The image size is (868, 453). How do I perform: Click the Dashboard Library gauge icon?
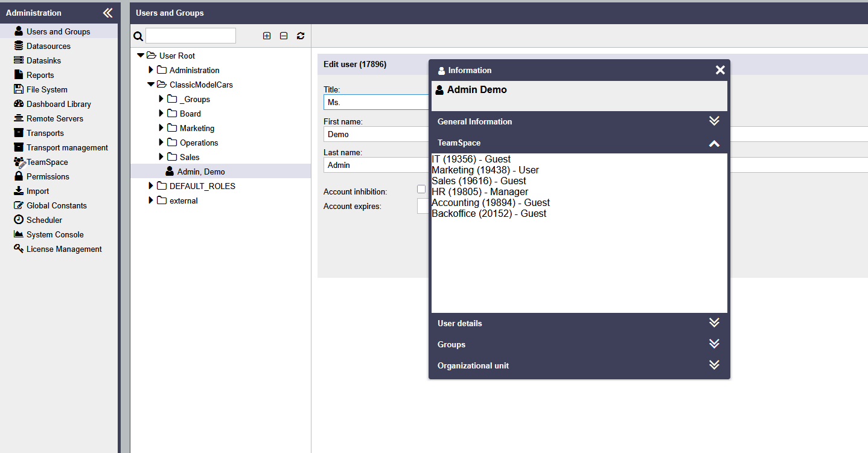coord(19,103)
